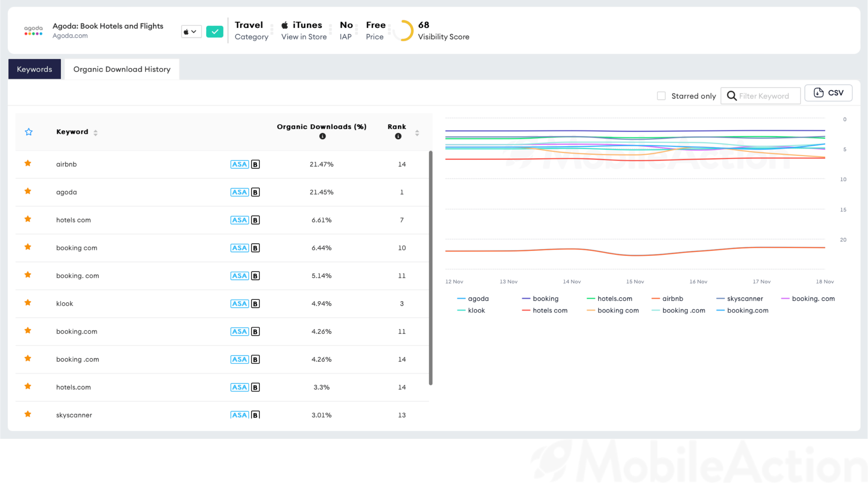Click the ASA badge on the airbnb row
The image size is (868, 484).
240,165
